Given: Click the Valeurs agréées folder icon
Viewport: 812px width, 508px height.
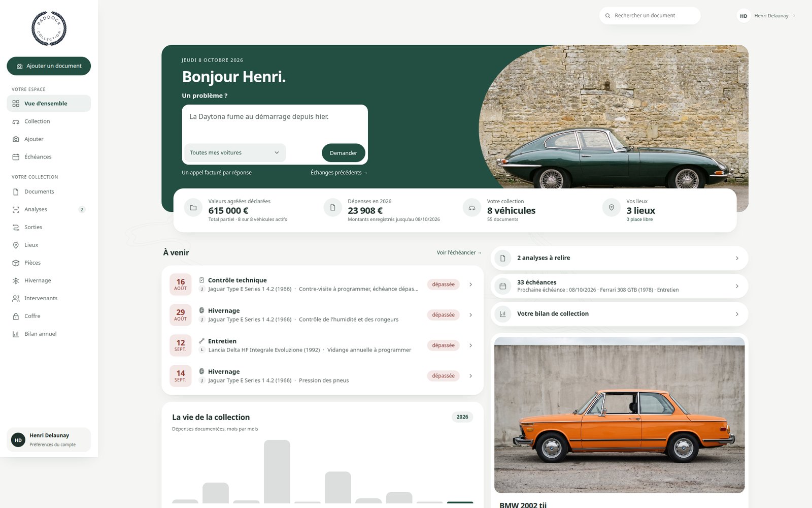Looking at the screenshot, I should coord(193,208).
